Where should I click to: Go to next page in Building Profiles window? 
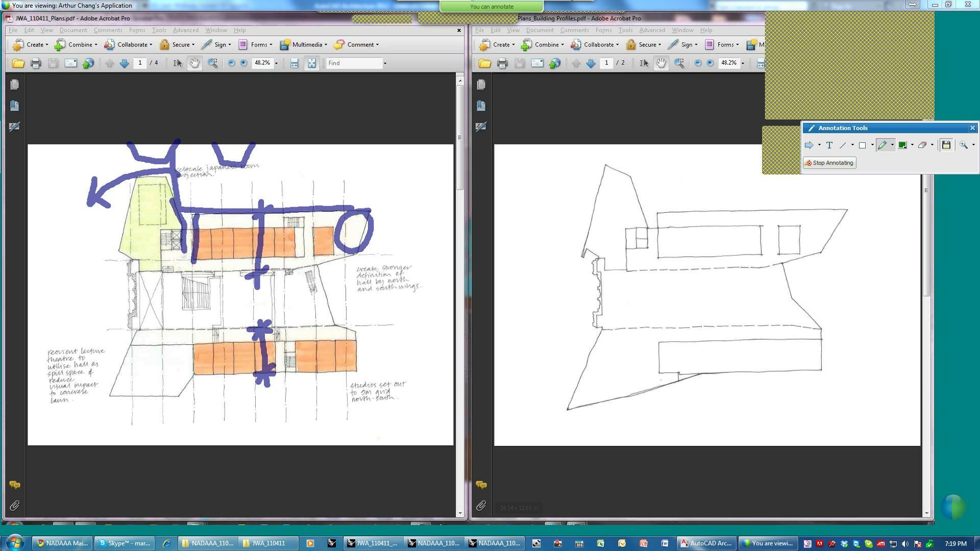[591, 63]
